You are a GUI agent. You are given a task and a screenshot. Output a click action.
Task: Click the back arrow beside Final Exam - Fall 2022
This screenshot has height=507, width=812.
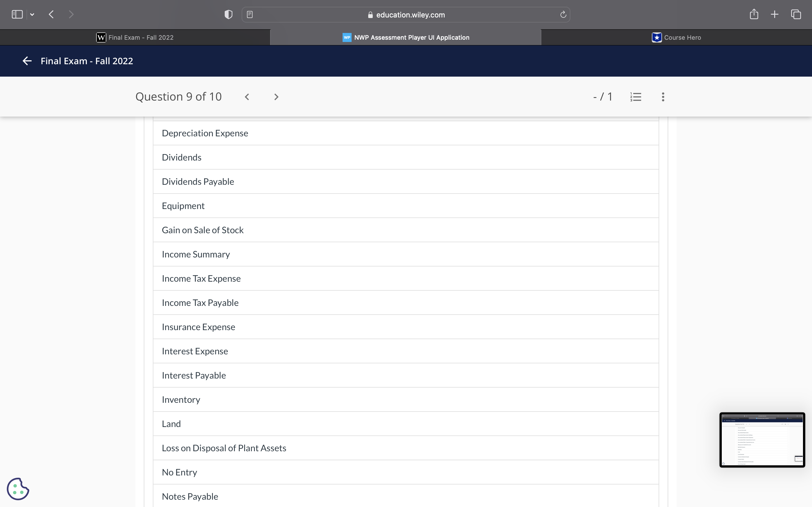click(27, 61)
